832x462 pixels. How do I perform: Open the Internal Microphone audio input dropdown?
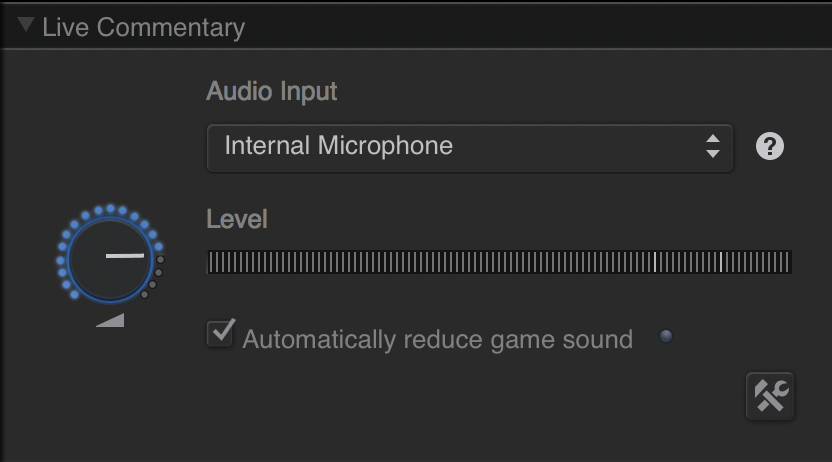click(470, 148)
